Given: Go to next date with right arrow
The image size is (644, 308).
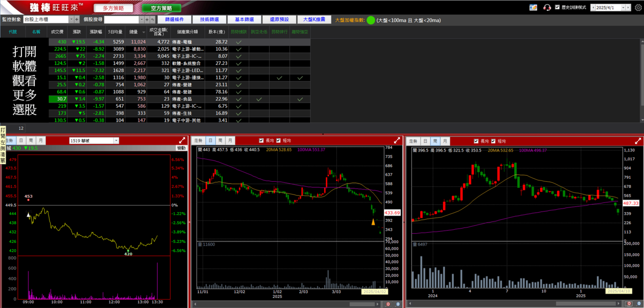Looking at the screenshot, I should [x=629, y=7].
